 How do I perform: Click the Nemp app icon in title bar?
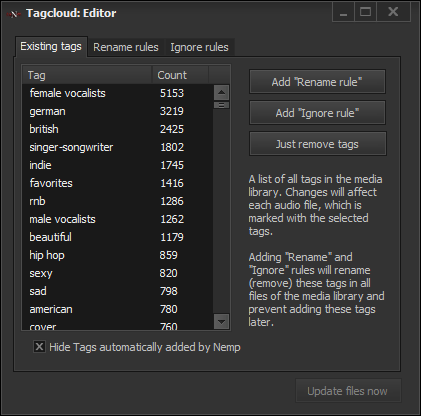[x=14, y=14]
